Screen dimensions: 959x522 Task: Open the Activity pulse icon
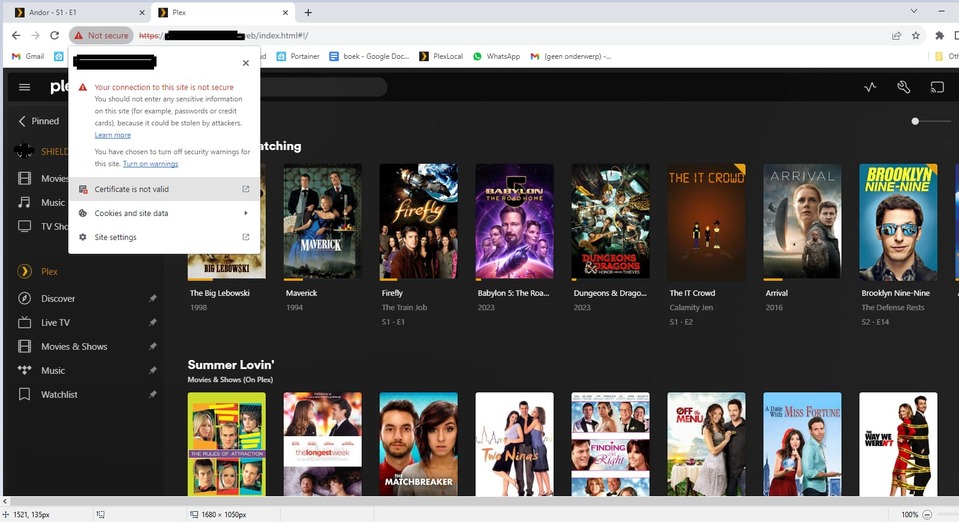[870, 88]
